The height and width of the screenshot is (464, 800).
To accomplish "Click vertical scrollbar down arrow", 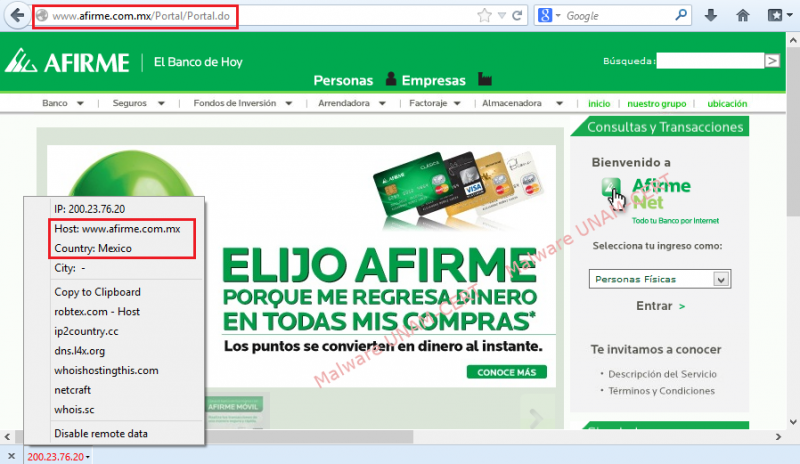I will 793,422.
